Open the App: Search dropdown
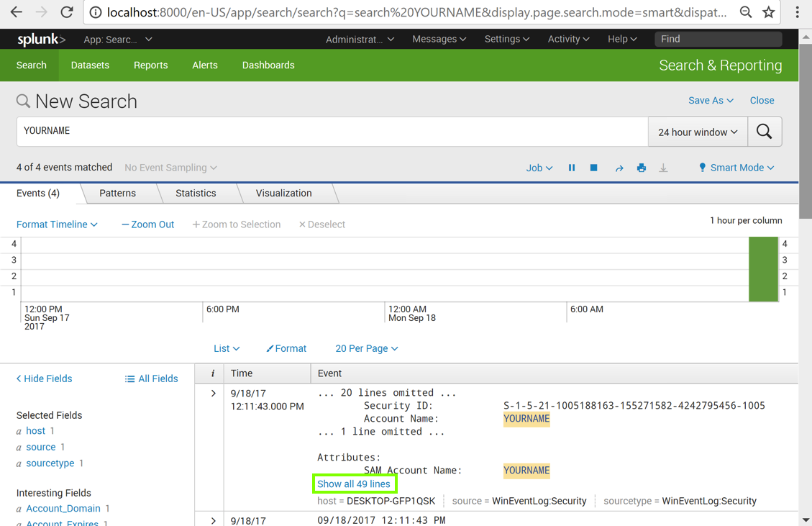Image resolution: width=812 pixels, height=526 pixels. 117,40
